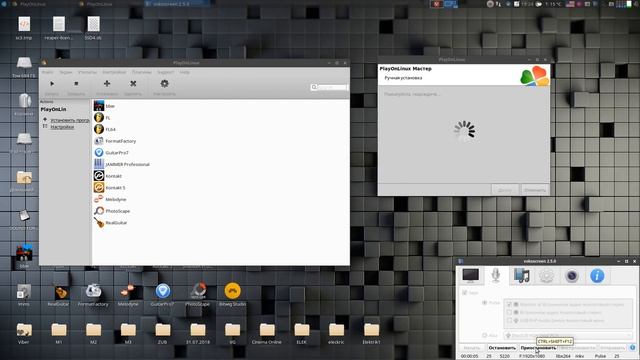Select the Pulse radio button in vokoscreen

pos(484,303)
